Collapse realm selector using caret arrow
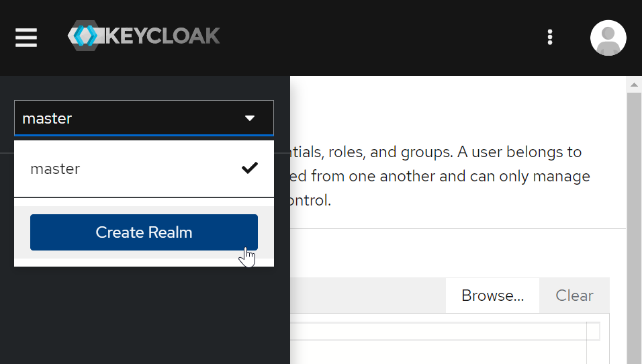Viewport: 642px width, 364px height. click(250, 119)
